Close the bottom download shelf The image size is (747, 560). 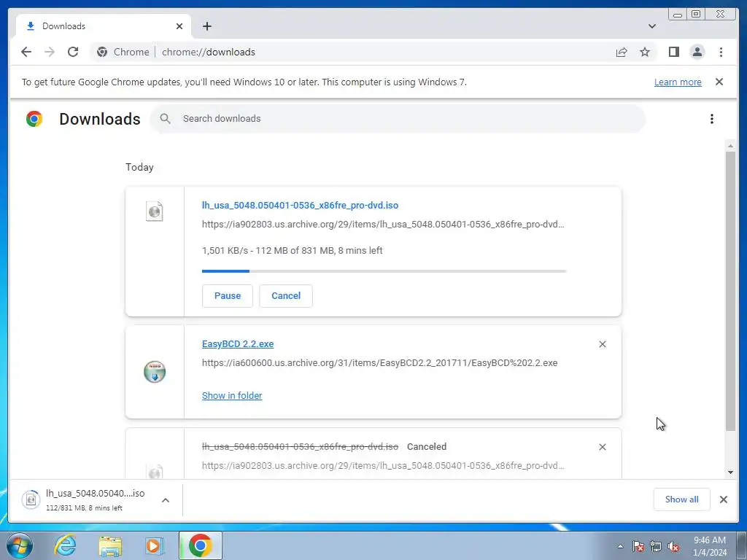click(723, 499)
